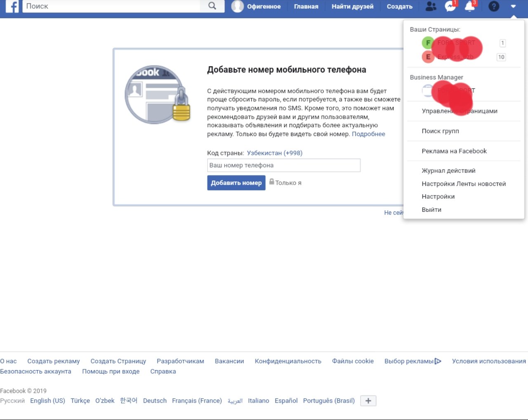Open Разработчикам footer link
528x420 pixels.
(180, 361)
